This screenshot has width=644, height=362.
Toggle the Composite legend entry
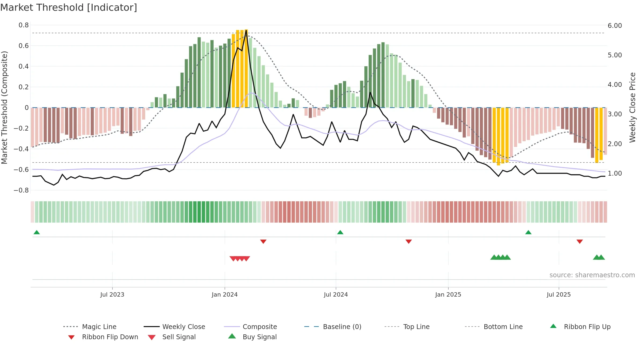pyautogui.click(x=250, y=327)
